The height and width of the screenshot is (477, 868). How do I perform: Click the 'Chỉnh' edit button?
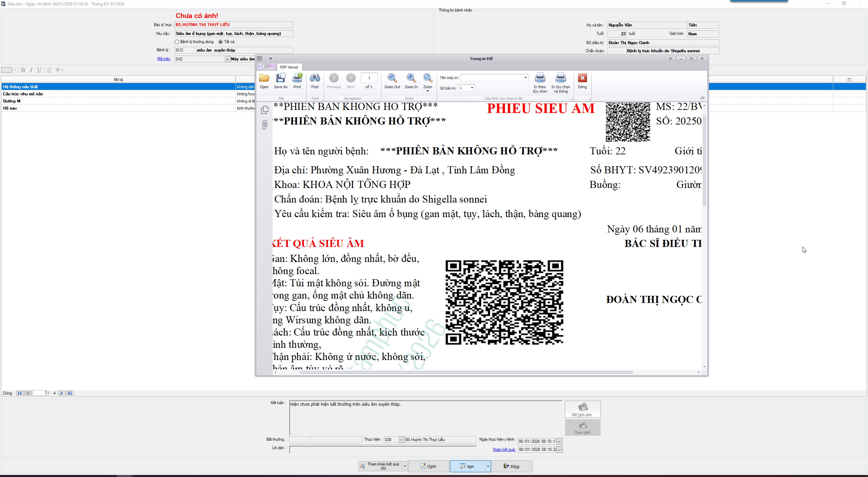[x=429, y=466]
